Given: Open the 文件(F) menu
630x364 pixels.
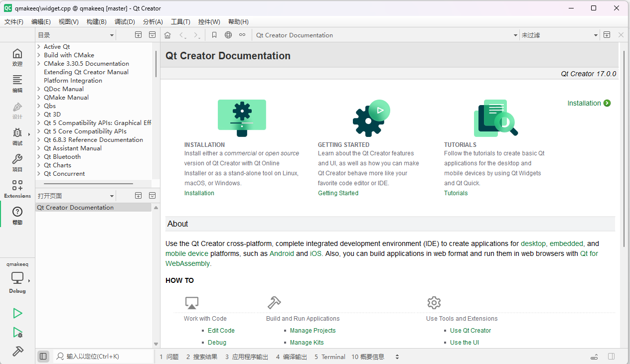Looking at the screenshot, I should pos(14,22).
